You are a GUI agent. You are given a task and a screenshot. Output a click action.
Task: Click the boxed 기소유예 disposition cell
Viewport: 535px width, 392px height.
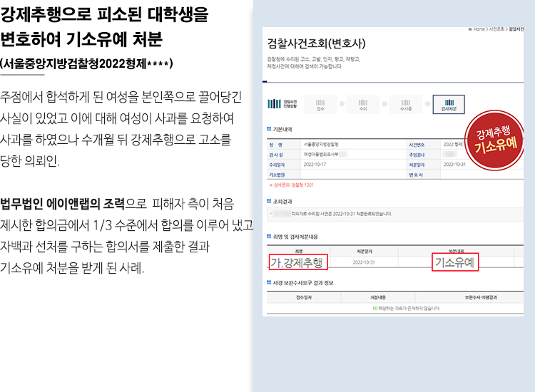pyautogui.click(x=455, y=263)
